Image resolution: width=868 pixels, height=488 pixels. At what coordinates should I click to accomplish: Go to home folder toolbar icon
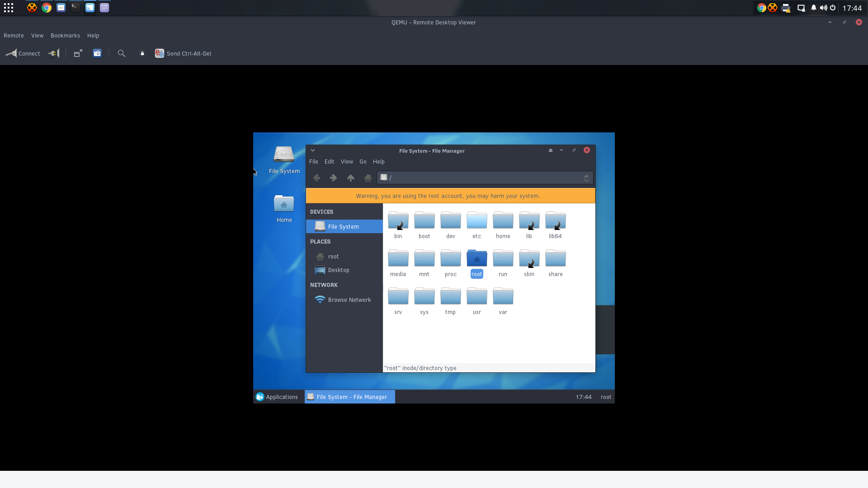point(368,178)
